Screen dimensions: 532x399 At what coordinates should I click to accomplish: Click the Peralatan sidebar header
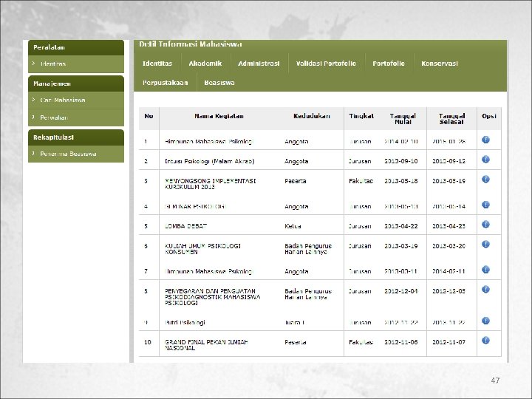[x=76, y=47]
